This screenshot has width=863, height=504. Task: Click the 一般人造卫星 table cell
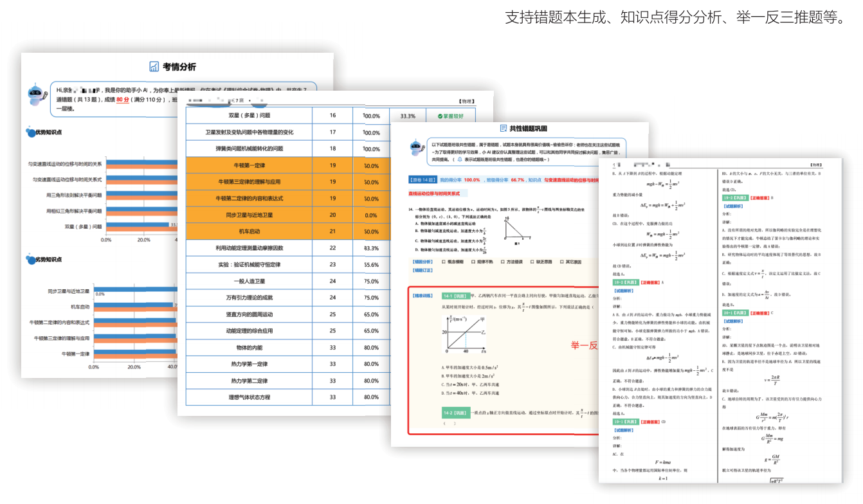(250, 282)
